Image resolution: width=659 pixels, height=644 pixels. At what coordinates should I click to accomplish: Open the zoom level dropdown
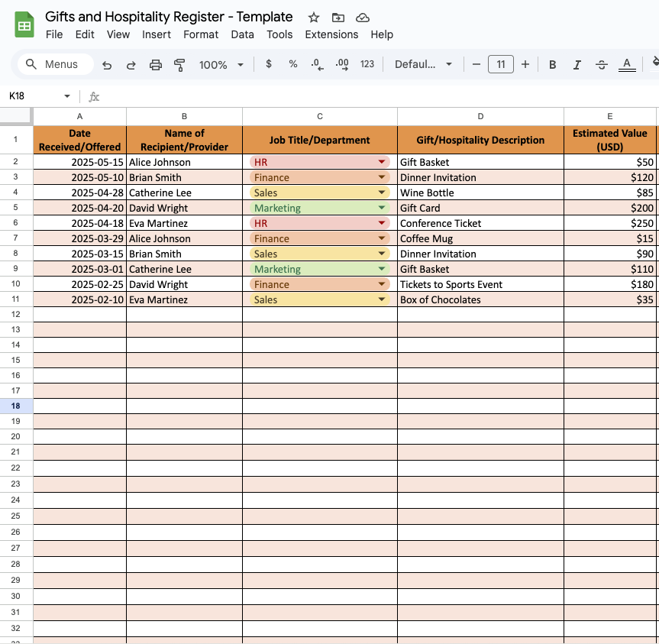click(221, 65)
